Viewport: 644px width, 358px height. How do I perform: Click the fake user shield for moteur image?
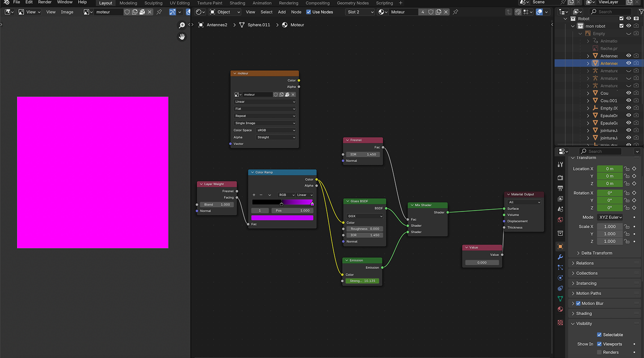pyautogui.click(x=127, y=12)
